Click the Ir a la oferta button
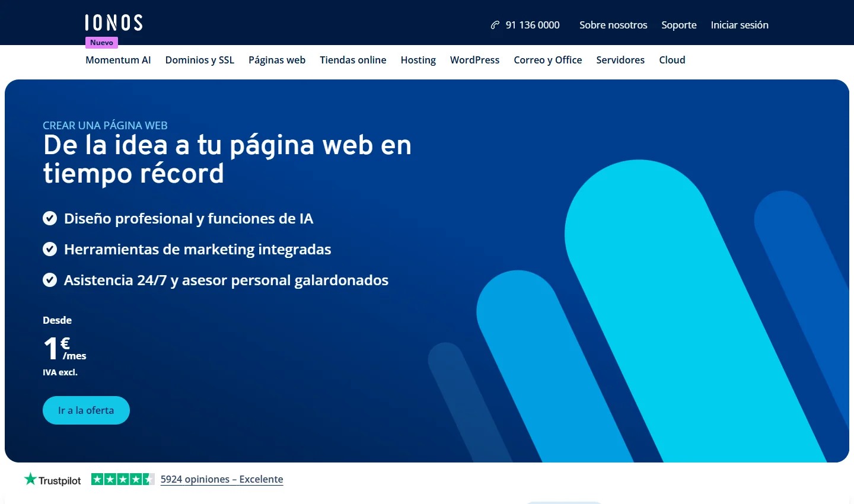 tap(86, 410)
